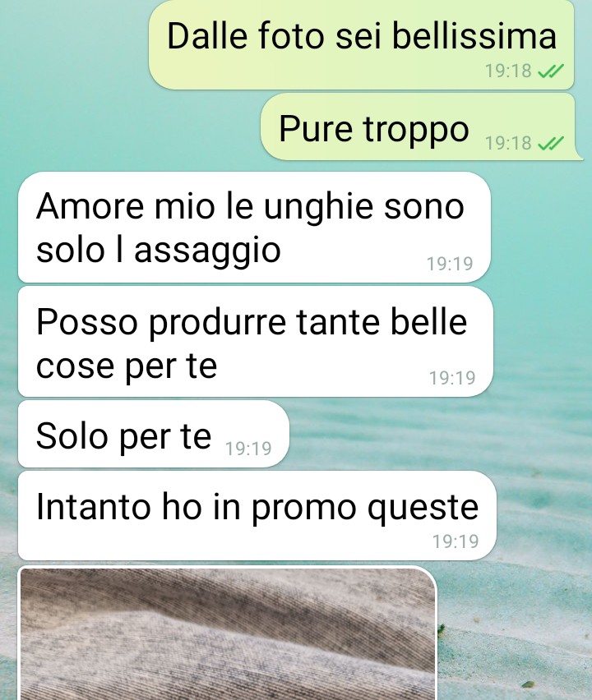This screenshot has height=700, width=592.
Task: Tap the 'Intanto ho in promo queste' message
Action: (257, 516)
